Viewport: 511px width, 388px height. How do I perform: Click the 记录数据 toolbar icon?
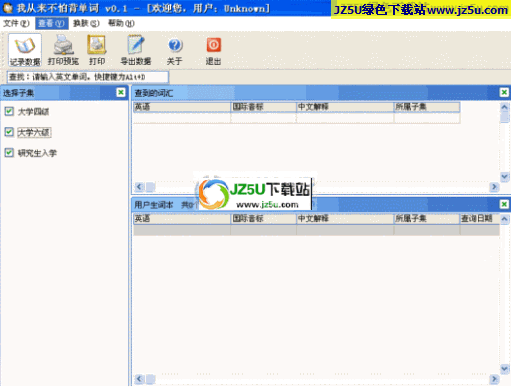[25, 50]
